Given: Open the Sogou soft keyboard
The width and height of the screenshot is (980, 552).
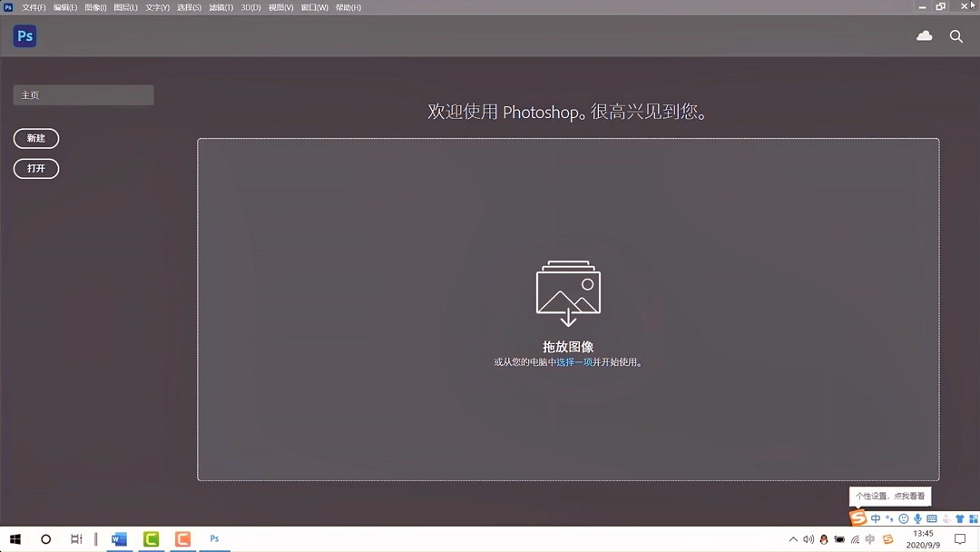Looking at the screenshot, I should click(933, 518).
